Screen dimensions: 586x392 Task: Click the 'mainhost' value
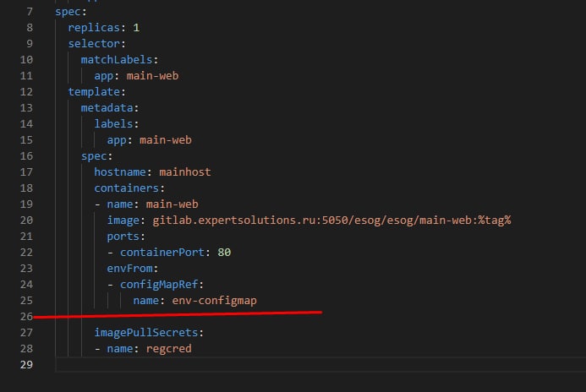click(x=185, y=172)
